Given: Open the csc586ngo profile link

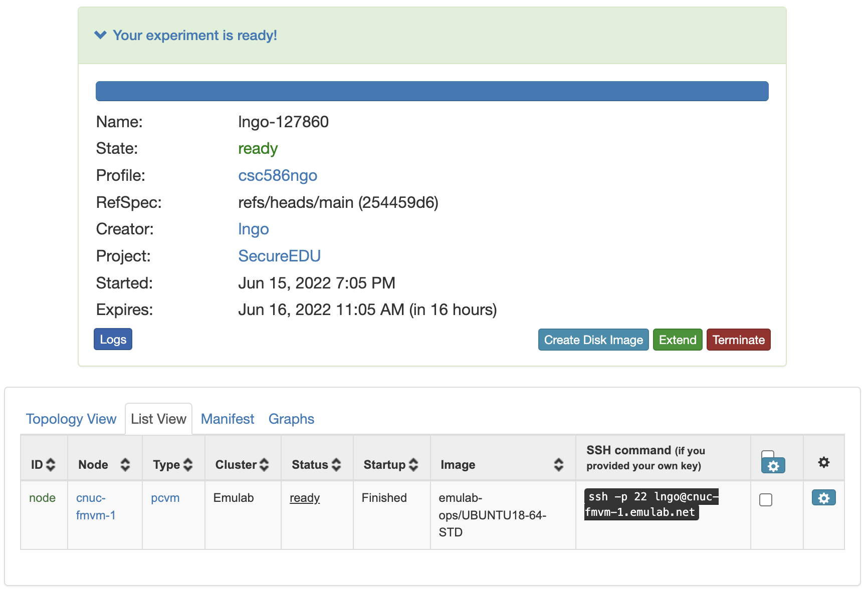Looking at the screenshot, I should (278, 175).
